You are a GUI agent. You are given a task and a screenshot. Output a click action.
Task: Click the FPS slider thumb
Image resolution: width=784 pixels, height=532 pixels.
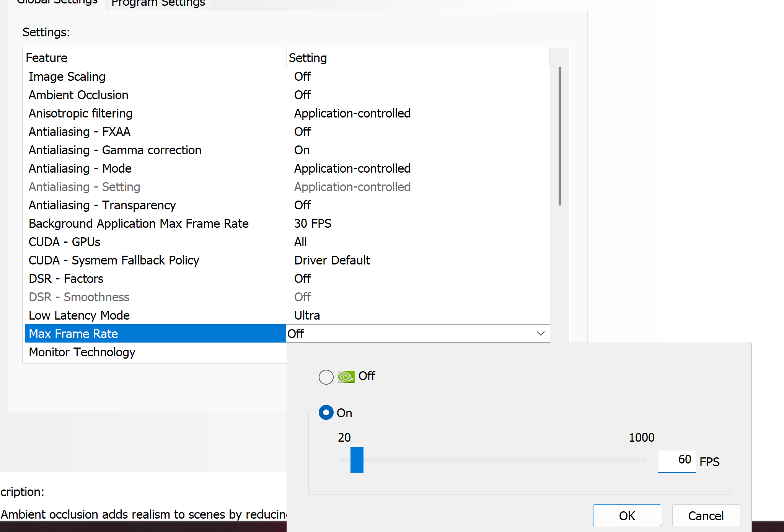coord(357,460)
